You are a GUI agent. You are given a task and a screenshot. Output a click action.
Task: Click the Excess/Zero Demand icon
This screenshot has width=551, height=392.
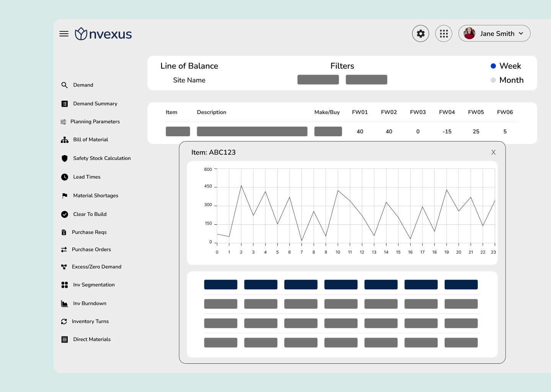64,267
